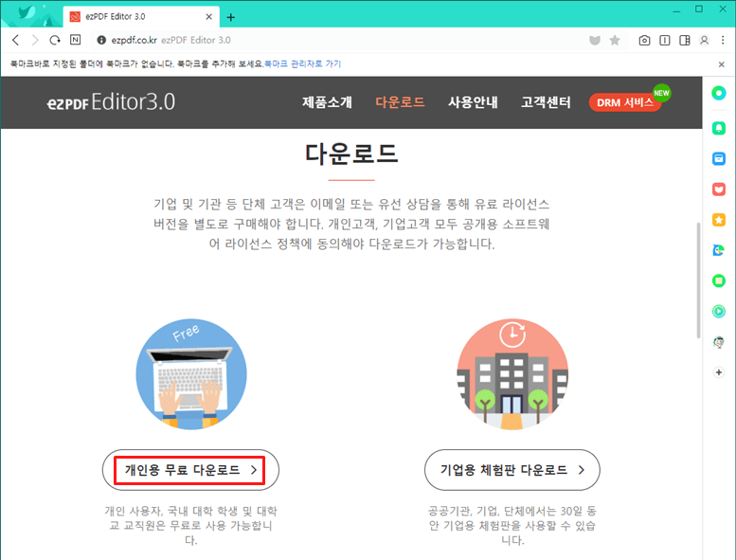The height and width of the screenshot is (560, 736).
Task: Open the orange star sidebar icon
Action: [719, 220]
